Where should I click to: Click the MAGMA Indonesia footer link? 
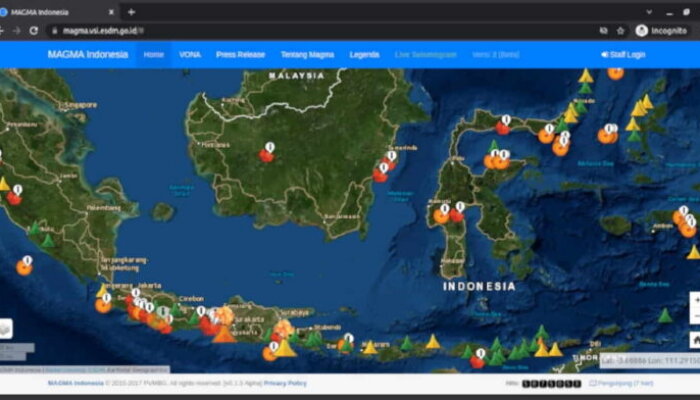click(75, 383)
